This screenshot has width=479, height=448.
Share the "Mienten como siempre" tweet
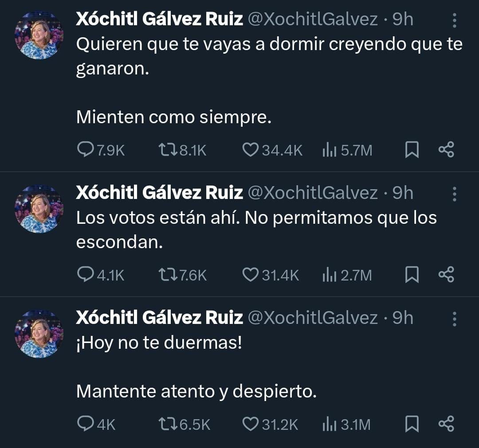click(x=446, y=151)
